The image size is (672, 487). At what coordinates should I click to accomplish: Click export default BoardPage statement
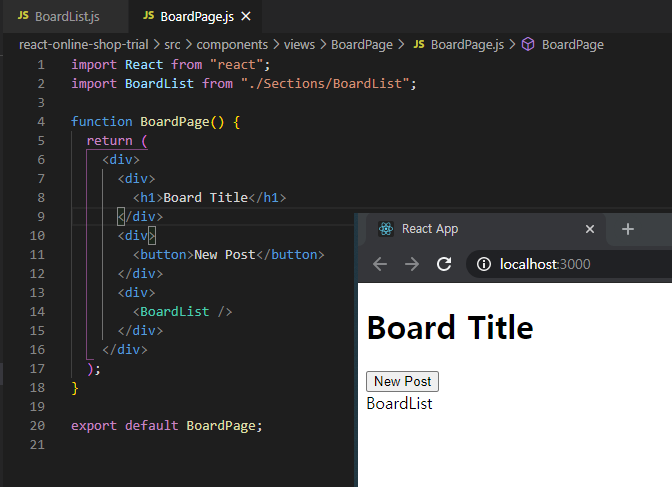point(167,426)
